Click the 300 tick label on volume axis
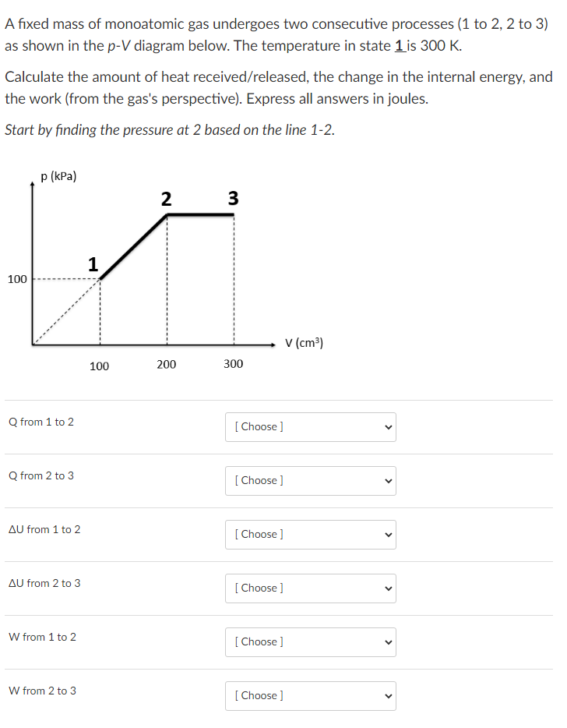 pos(234,364)
